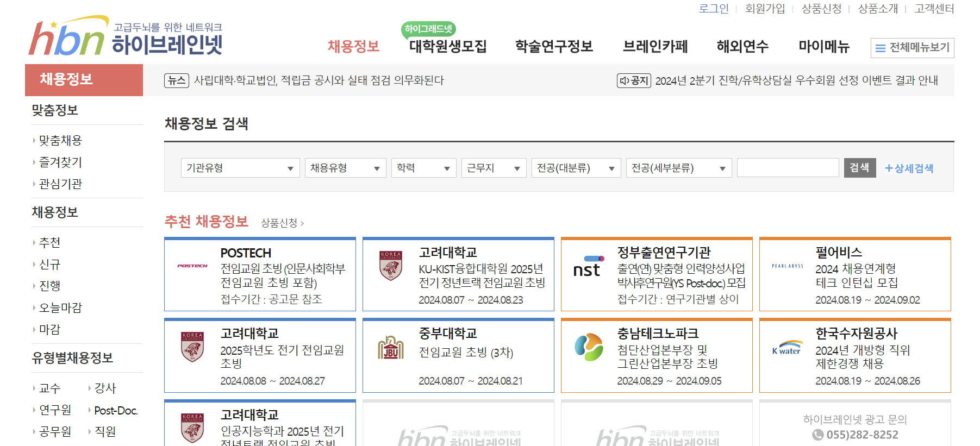The height and width of the screenshot is (446, 980).
Task: Select 오늘마감 in sidebar
Action: [60, 307]
